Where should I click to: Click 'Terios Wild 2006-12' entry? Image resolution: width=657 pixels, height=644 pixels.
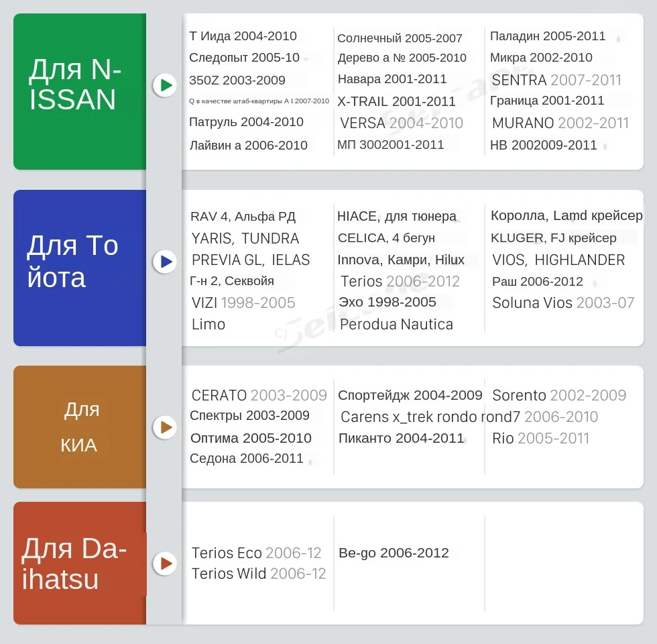(x=259, y=574)
